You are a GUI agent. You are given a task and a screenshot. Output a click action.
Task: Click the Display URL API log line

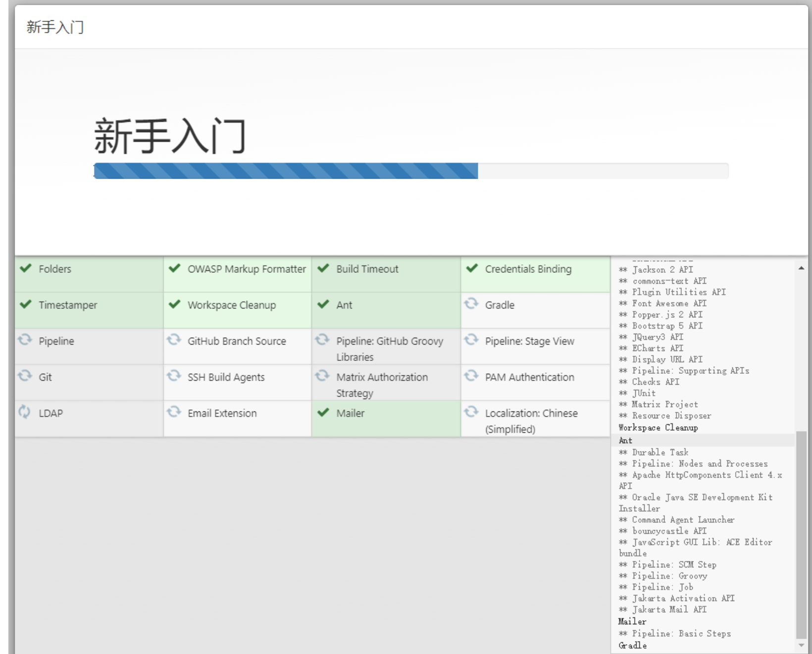point(660,359)
